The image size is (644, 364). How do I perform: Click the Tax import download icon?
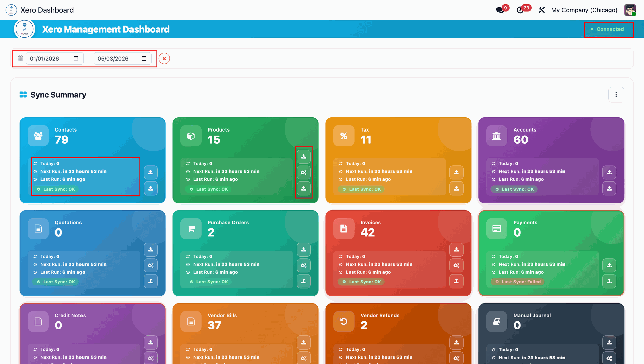pyautogui.click(x=457, y=172)
